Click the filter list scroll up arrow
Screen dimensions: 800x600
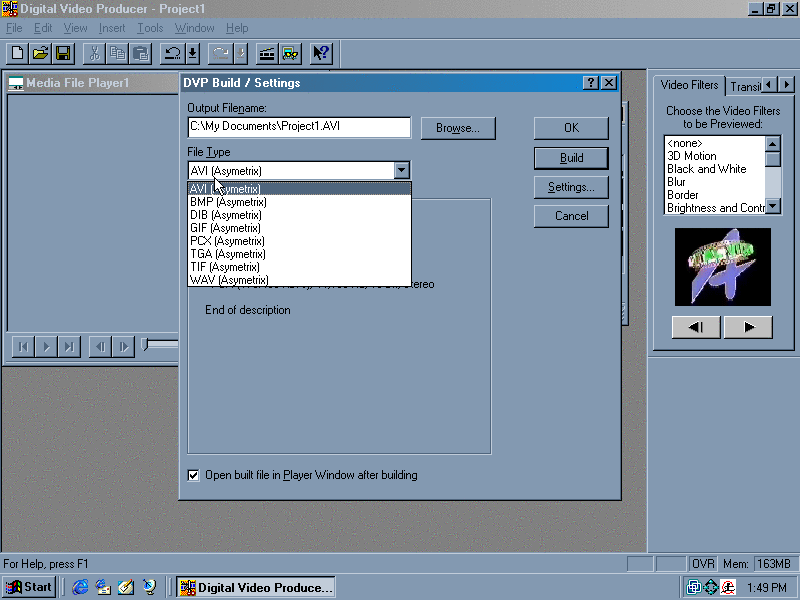773,144
